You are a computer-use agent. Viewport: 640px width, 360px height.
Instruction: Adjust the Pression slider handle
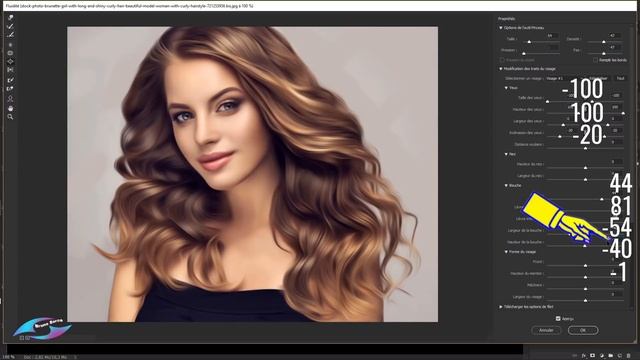(524, 53)
